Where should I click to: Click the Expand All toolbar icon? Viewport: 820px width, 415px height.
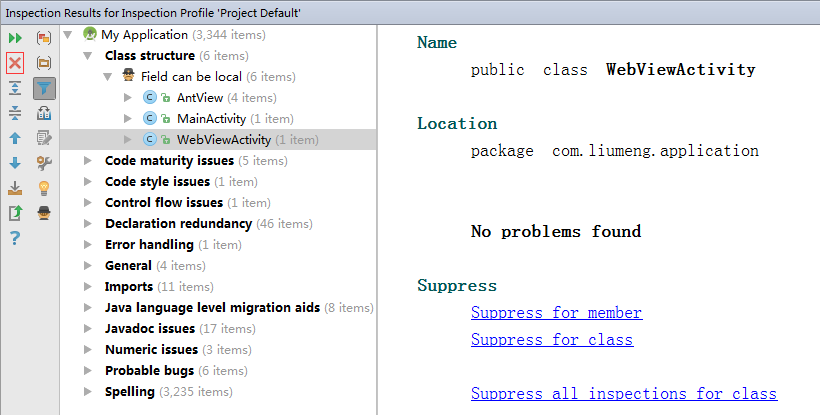pyautogui.click(x=15, y=88)
